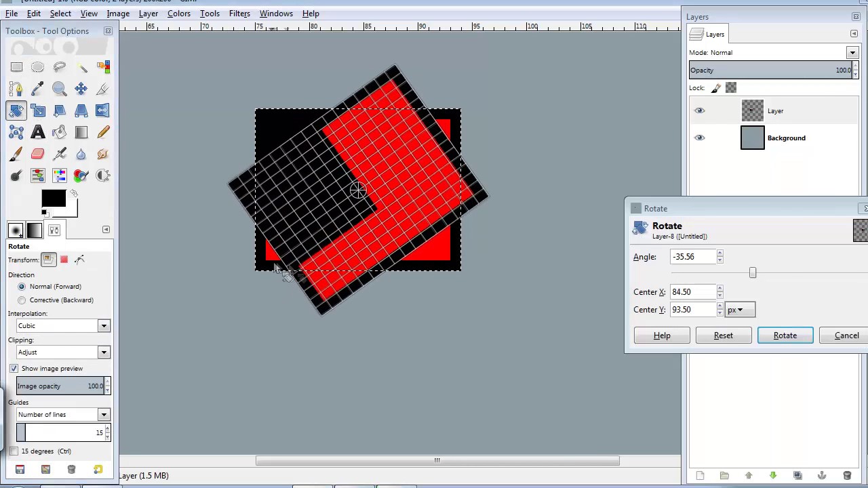Click the swap foreground/background colors arrow
This screenshot has width=868, height=488.
click(x=74, y=194)
